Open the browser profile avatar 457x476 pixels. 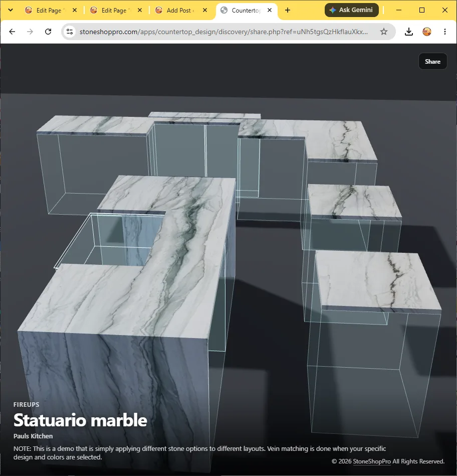[427, 32]
